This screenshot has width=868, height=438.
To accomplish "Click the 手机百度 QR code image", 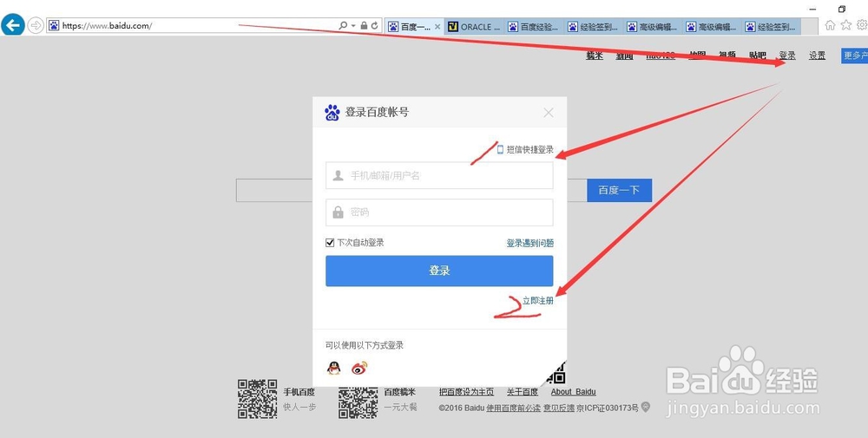I will click(258, 399).
